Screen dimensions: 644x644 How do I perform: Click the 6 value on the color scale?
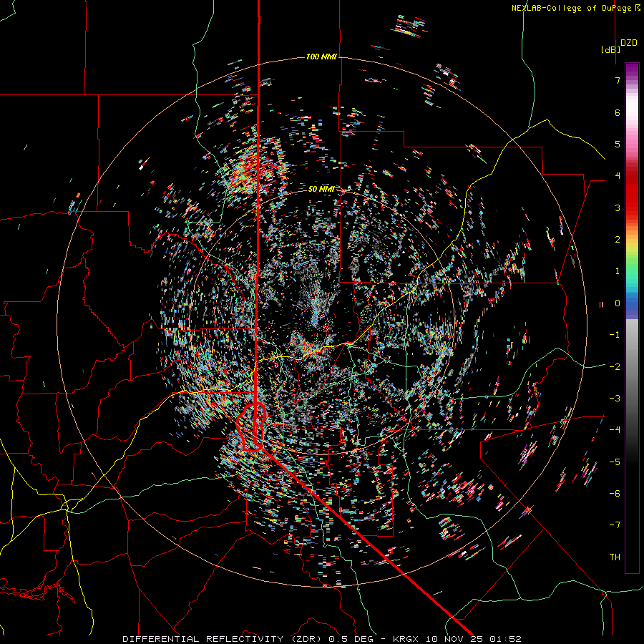coord(618,112)
